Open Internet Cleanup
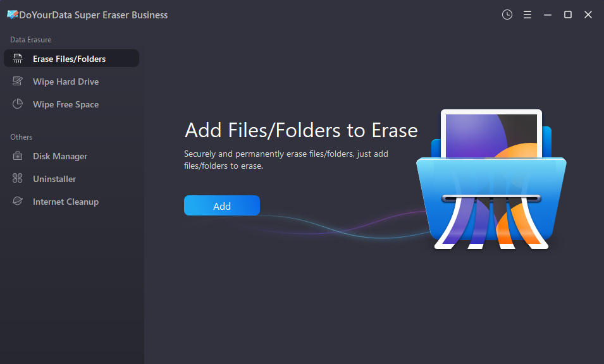This screenshot has height=364, width=604. [x=71, y=201]
